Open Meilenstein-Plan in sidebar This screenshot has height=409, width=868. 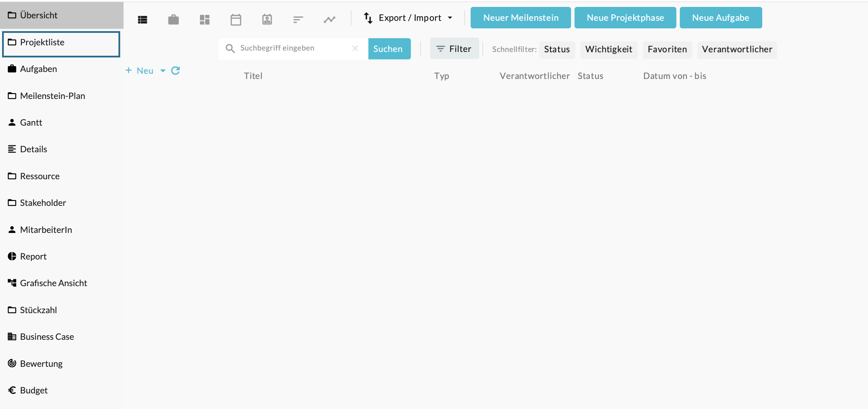coord(52,96)
